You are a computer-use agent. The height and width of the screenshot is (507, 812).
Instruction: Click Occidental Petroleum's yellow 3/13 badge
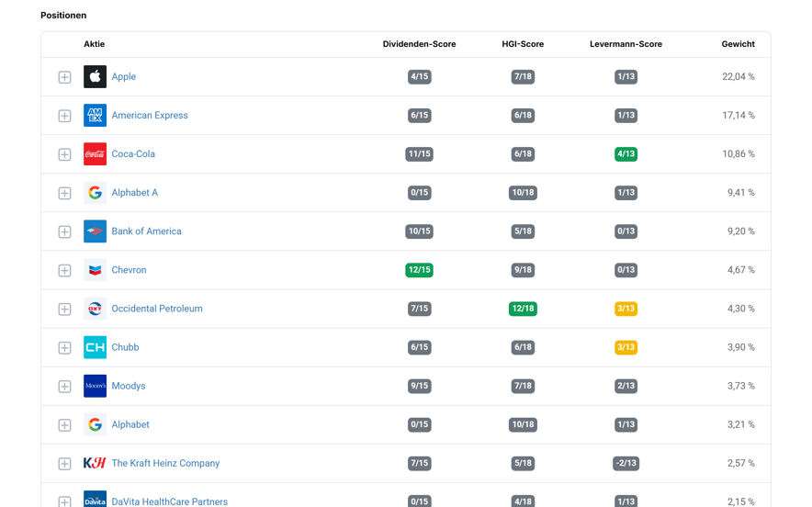click(626, 309)
